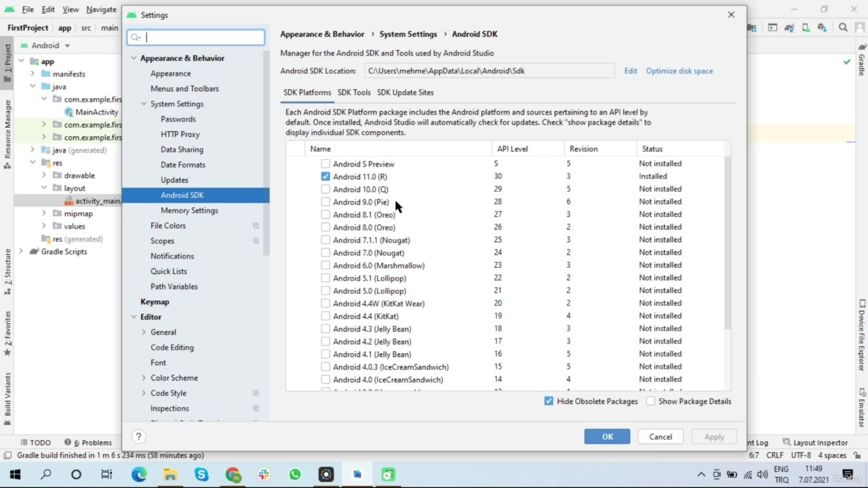This screenshot has height=488, width=868.
Task: Open the AVD Manager toolbar icon
Action: 806,28
